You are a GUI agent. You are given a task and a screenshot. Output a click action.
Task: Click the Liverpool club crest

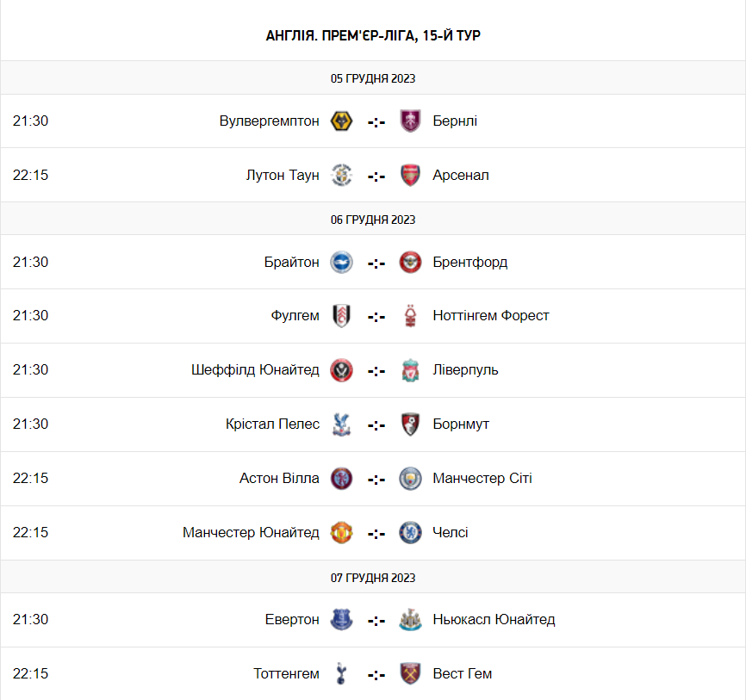click(410, 369)
